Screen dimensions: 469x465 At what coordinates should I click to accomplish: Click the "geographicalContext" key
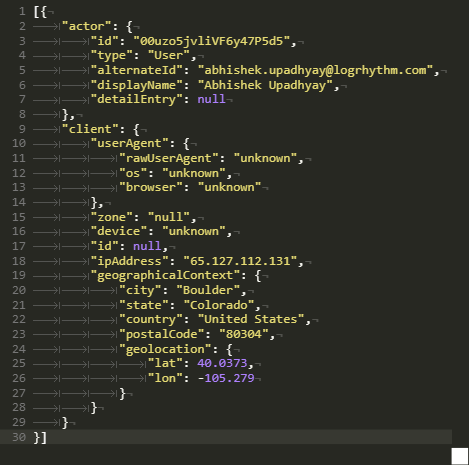(165, 276)
